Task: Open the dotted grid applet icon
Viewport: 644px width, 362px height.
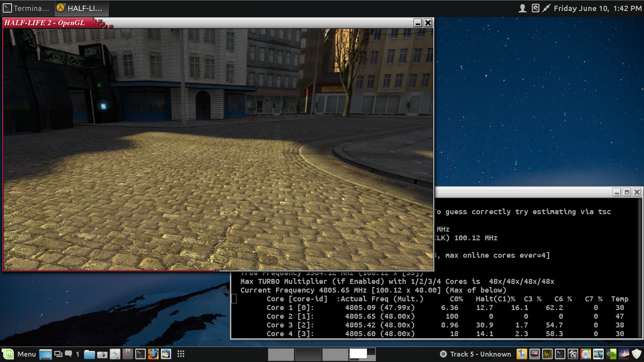Action: [x=181, y=354]
